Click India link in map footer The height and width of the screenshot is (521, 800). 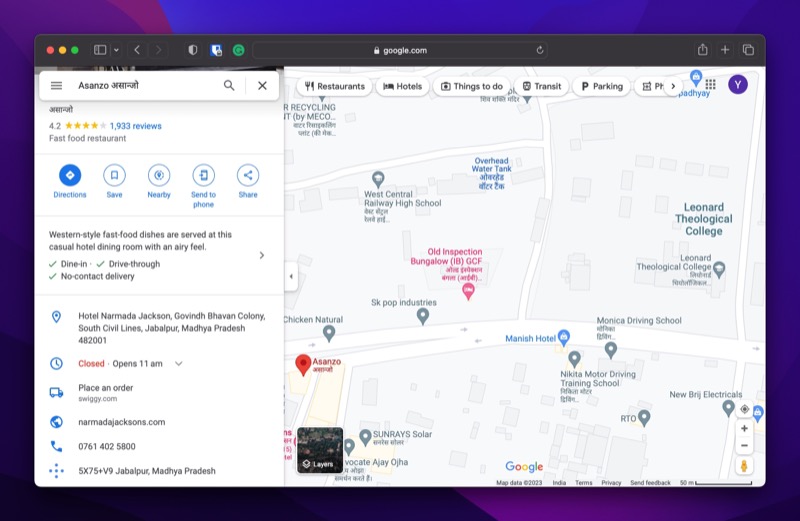tap(559, 483)
